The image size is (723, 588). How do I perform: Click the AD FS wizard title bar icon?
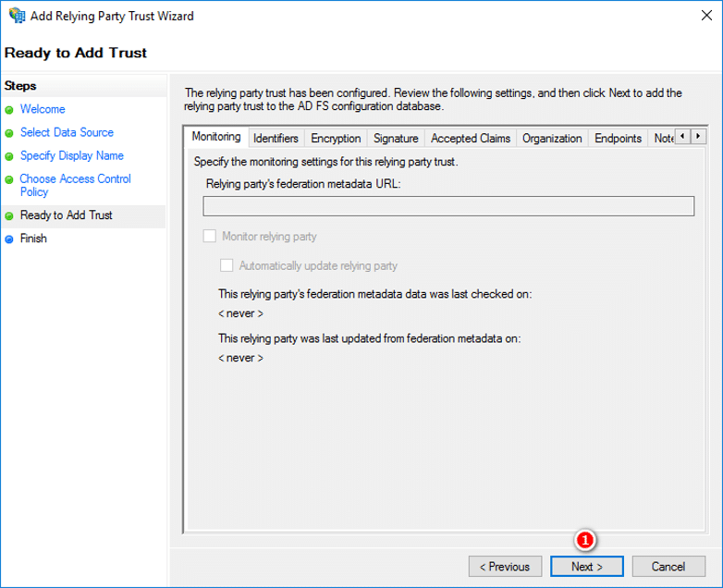coord(16,16)
